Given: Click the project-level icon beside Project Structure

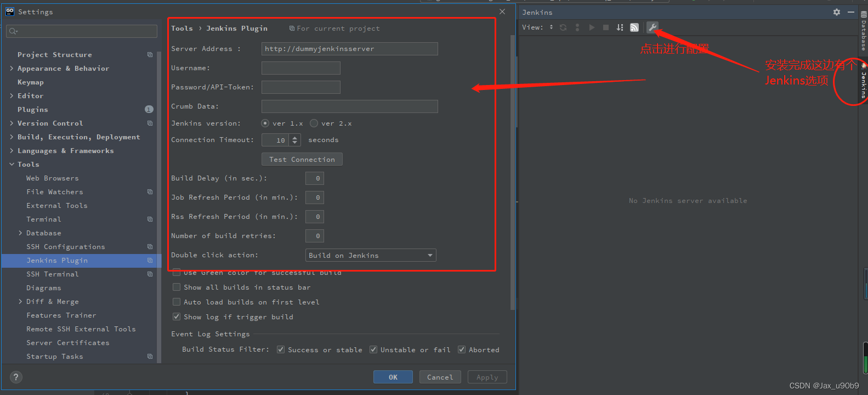Looking at the screenshot, I should pyautogui.click(x=150, y=55).
